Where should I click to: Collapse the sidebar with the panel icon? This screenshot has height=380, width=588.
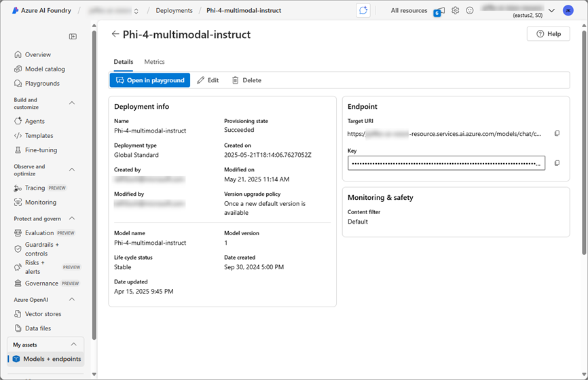(x=73, y=37)
